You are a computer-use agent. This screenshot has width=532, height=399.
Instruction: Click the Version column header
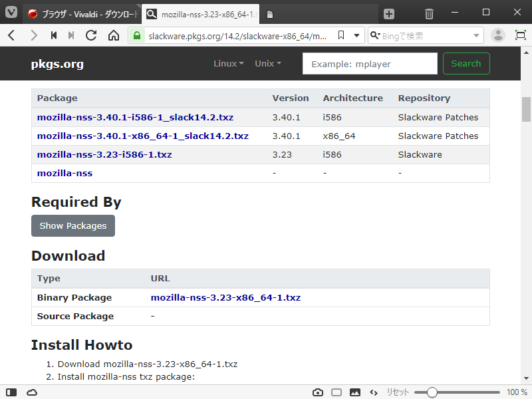pyautogui.click(x=291, y=98)
